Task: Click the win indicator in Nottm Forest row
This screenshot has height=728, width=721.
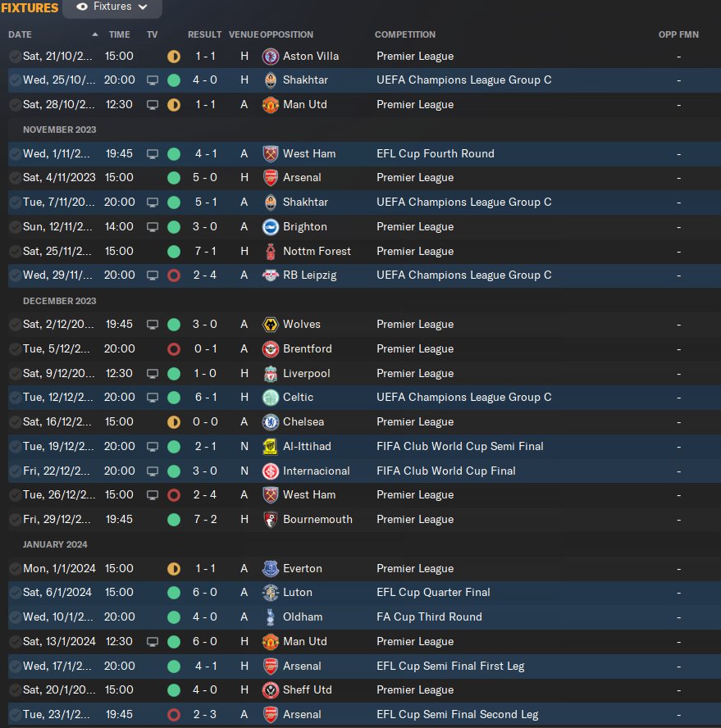Action: 174,252
